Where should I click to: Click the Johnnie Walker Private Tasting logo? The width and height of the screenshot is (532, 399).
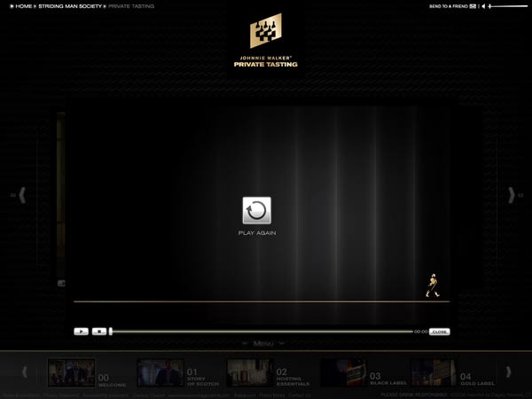[x=266, y=41]
